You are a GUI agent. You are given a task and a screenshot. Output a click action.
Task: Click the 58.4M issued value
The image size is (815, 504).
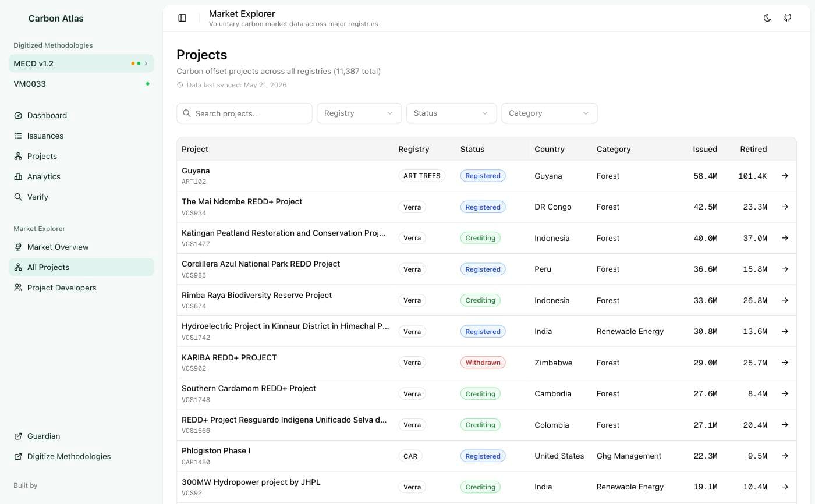(706, 176)
